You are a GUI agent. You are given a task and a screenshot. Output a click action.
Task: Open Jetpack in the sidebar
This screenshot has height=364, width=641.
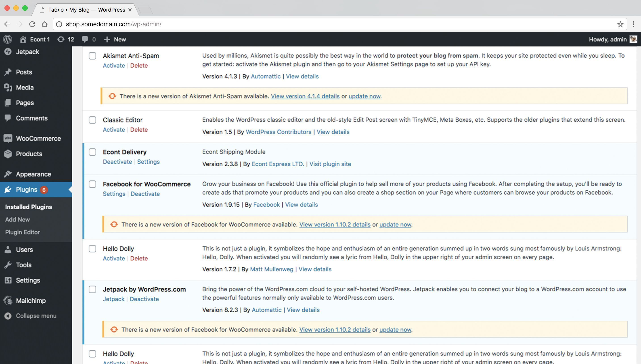(27, 52)
